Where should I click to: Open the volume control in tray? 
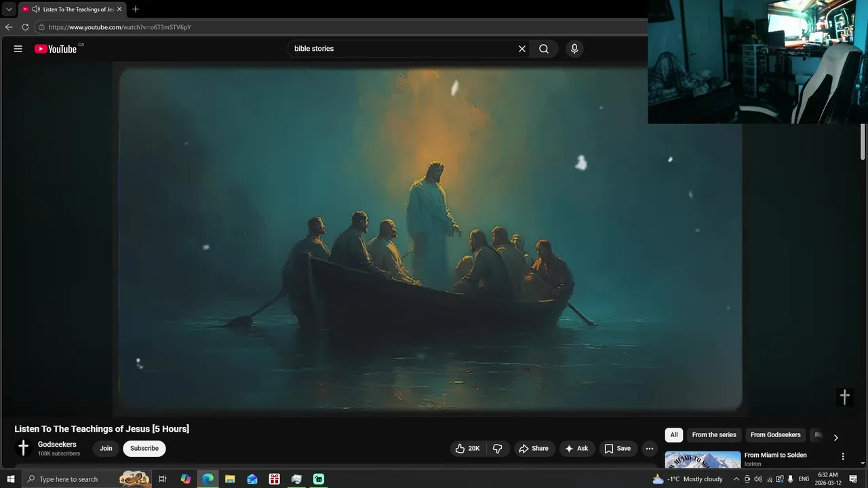[758, 479]
